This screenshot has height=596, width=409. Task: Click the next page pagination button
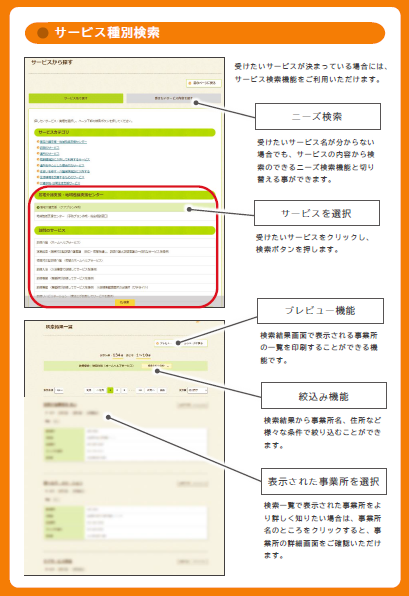(151, 390)
